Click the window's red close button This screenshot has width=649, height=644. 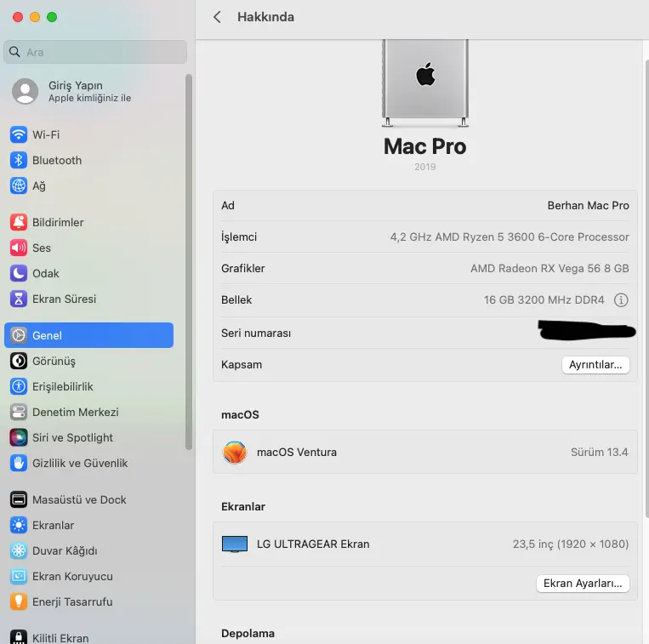[x=18, y=17]
